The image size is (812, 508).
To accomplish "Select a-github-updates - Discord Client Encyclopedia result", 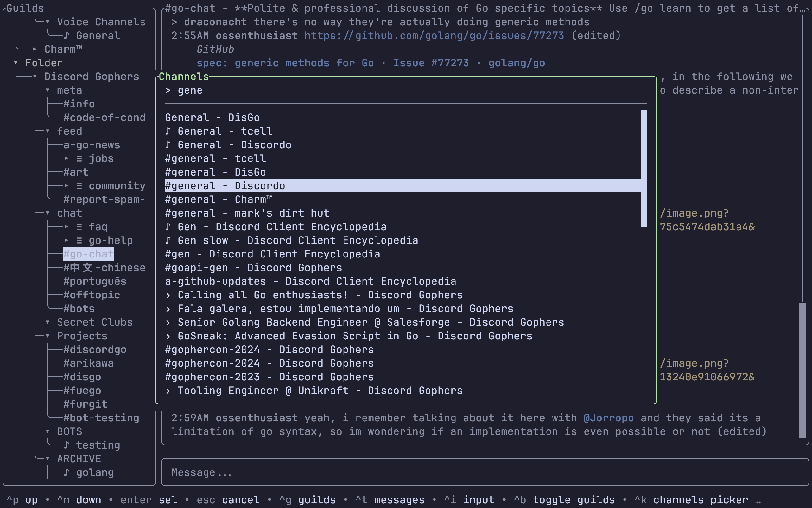I will pyautogui.click(x=403, y=282).
